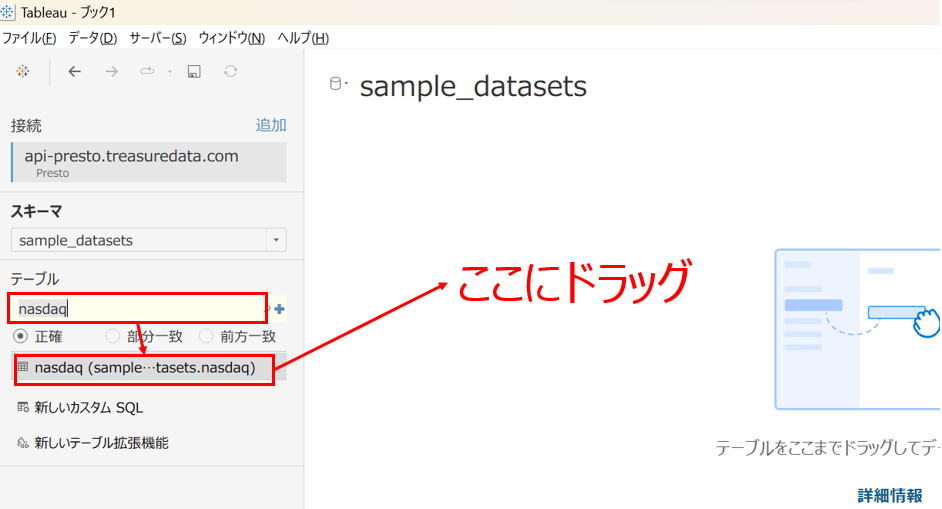Image resolution: width=942 pixels, height=509 pixels.
Task: Open the データ(D) menu
Action: pyautogui.click(x=93, y=38)
